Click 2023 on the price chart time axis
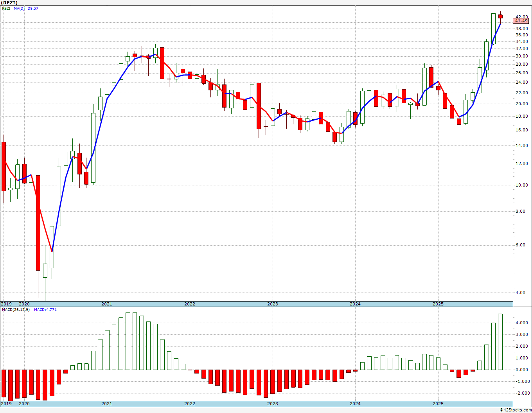This screenshot has width=532, height=413. (273, 304)
